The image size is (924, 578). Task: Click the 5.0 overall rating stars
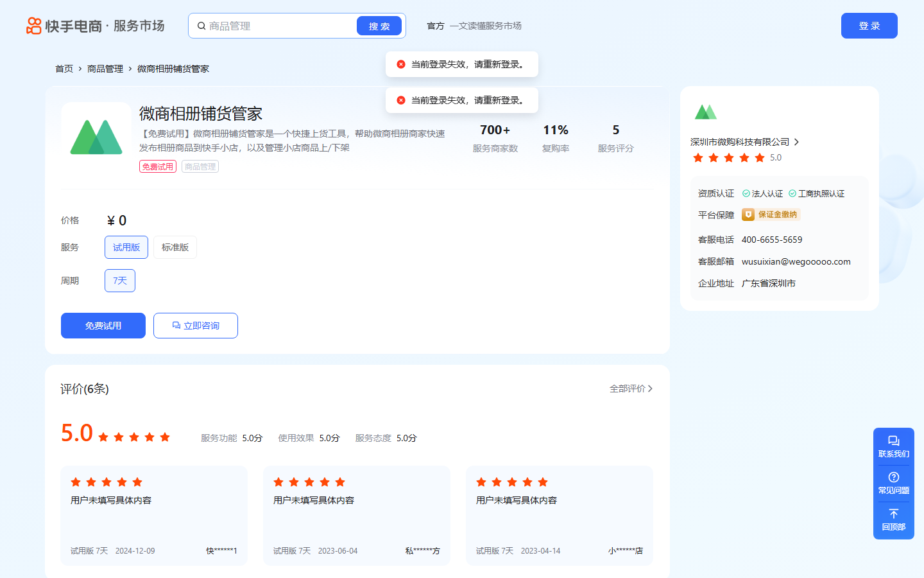pyautogui.click(x=134, y=437)
